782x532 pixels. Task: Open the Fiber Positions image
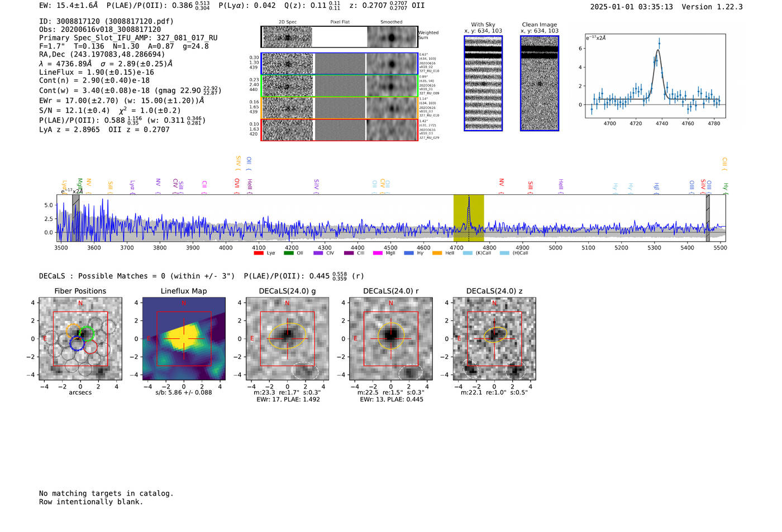(x=80, y=339)
